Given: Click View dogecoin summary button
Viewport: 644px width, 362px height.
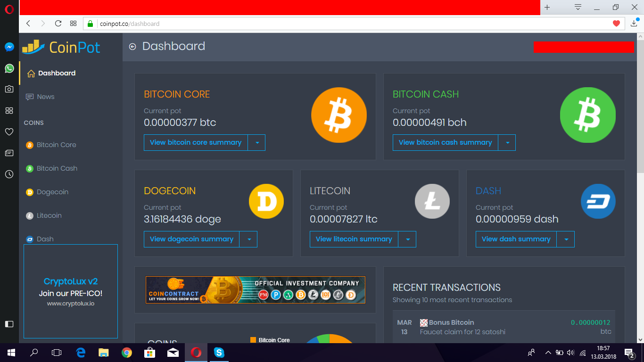Looking at the screenshot, I should pyautogui.click(x=192, y=239).
